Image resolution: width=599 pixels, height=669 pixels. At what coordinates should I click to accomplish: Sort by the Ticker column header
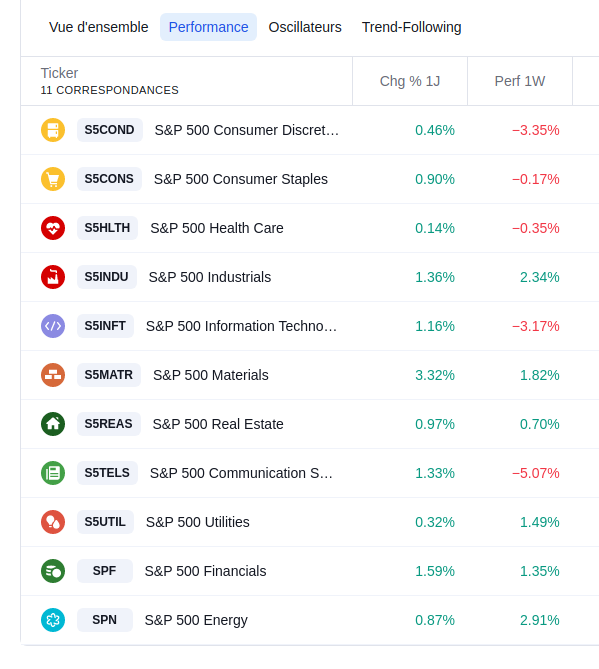[59, 73]
